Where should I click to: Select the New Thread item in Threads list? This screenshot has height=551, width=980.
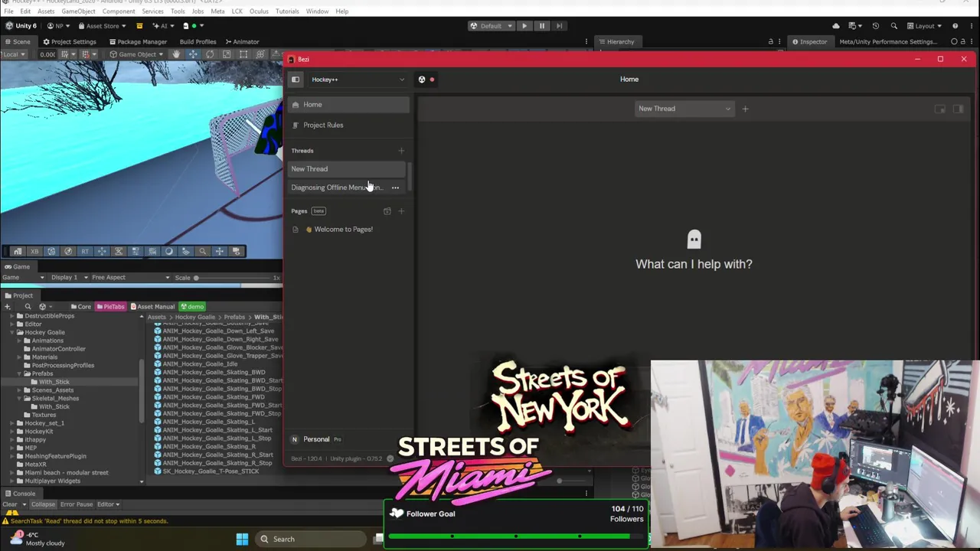(347, 169)
